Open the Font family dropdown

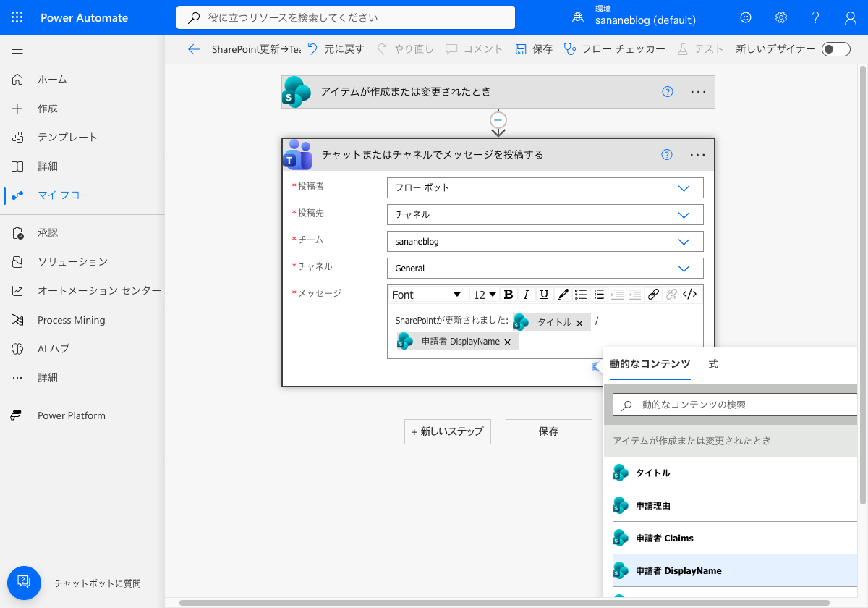click(427, 295)
